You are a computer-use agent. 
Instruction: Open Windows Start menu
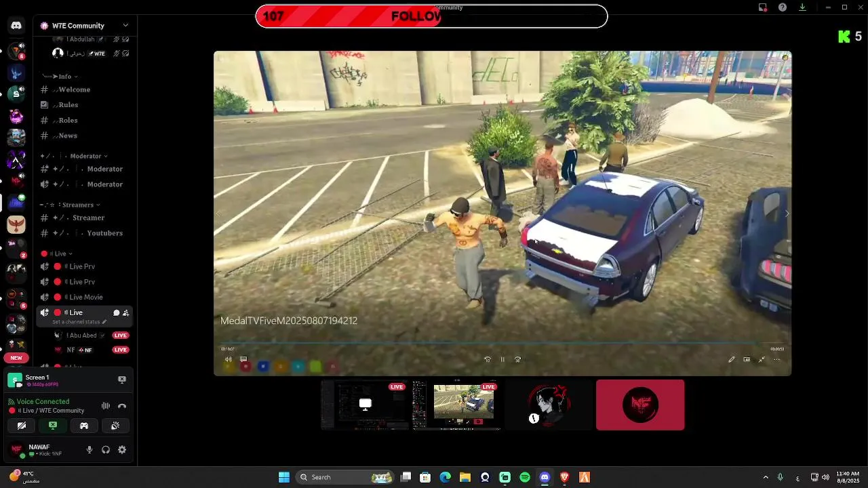284,477
